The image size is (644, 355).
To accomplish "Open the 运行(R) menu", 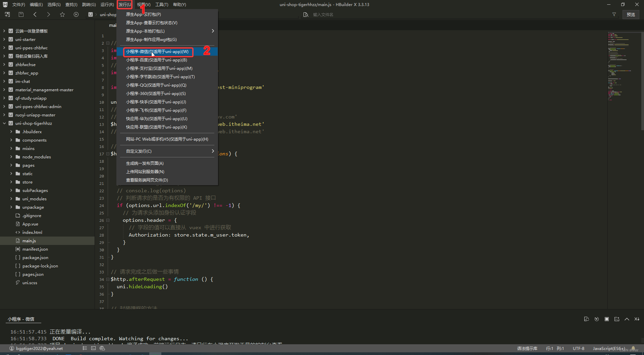I will tap(107, 4).
